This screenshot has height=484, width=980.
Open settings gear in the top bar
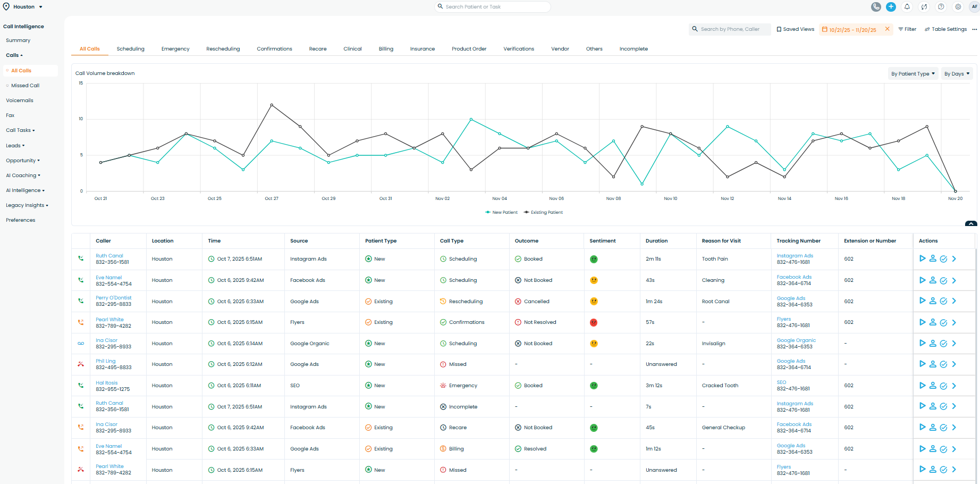point(958,7)
